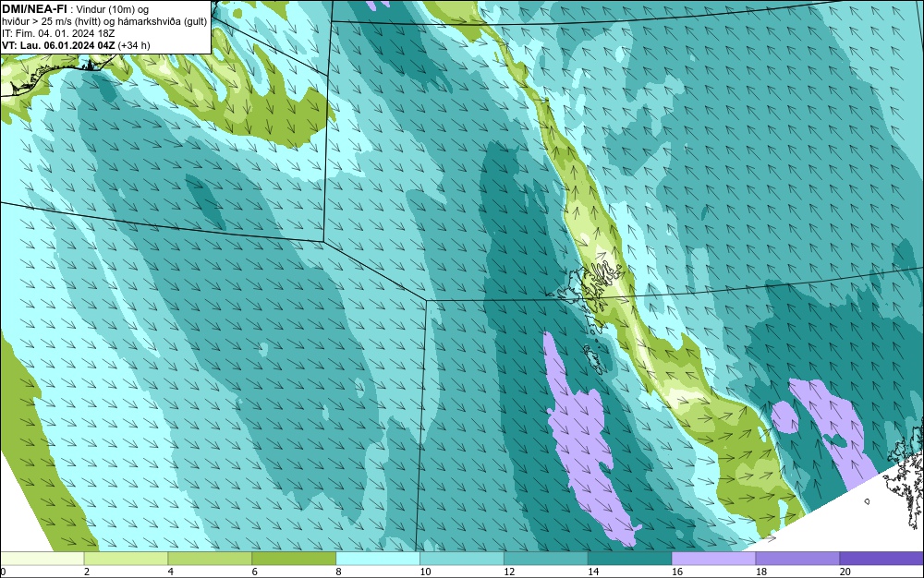Click the legend scale label 14
Viewport: 924px width, 578px height.
(593, 572)
